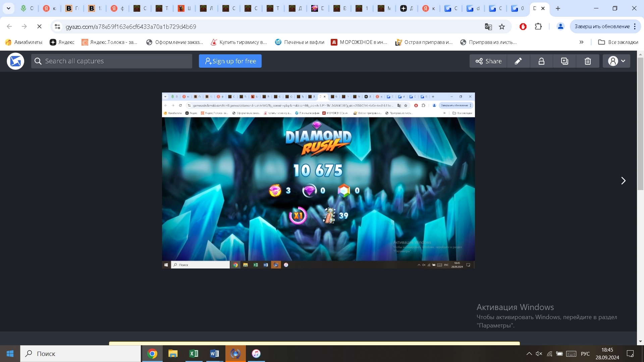Viewport: 644px width, 362px height.
Task: Go forward in browser history
Action: coord(24,26)
